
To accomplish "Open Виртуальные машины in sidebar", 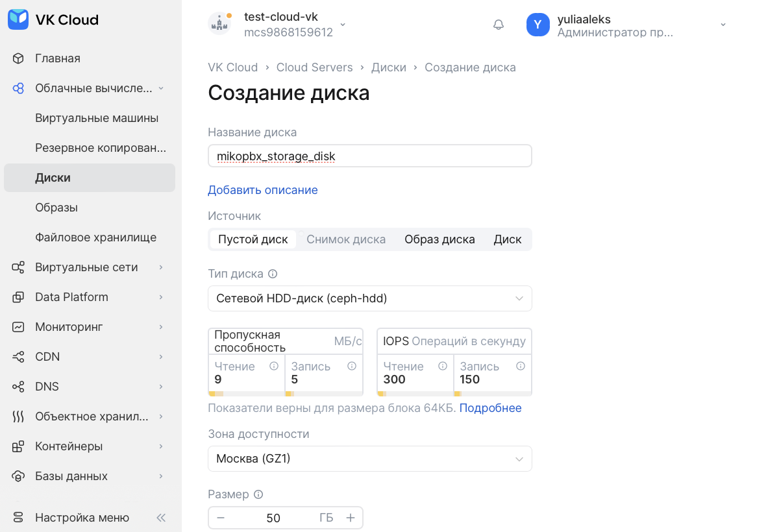I will click(97, 118).
